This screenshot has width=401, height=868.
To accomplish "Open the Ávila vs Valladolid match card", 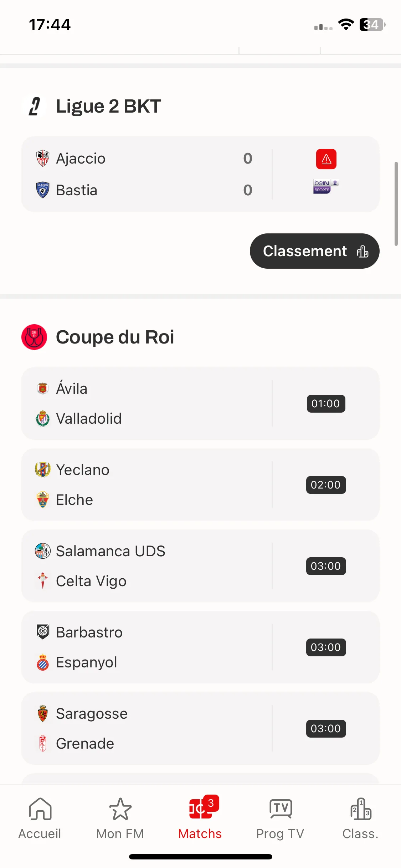I will tap(200, 403).
